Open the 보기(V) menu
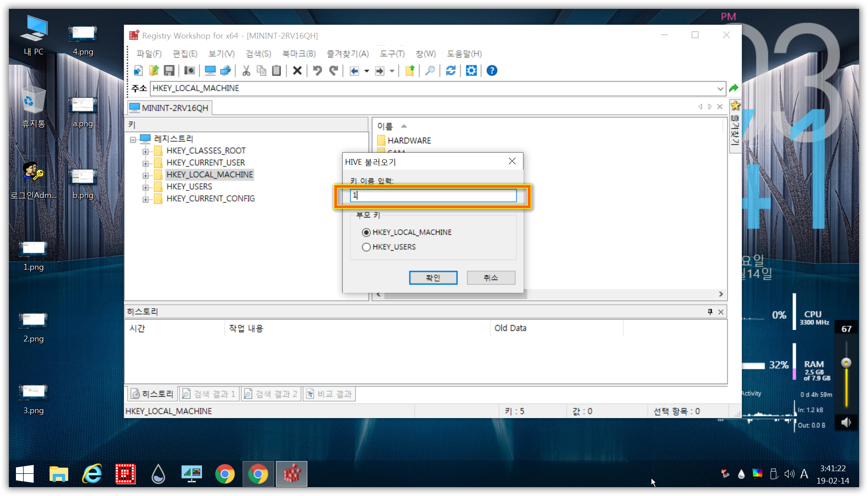The height and width of the screenshot is (496, 868). [221, 54]
